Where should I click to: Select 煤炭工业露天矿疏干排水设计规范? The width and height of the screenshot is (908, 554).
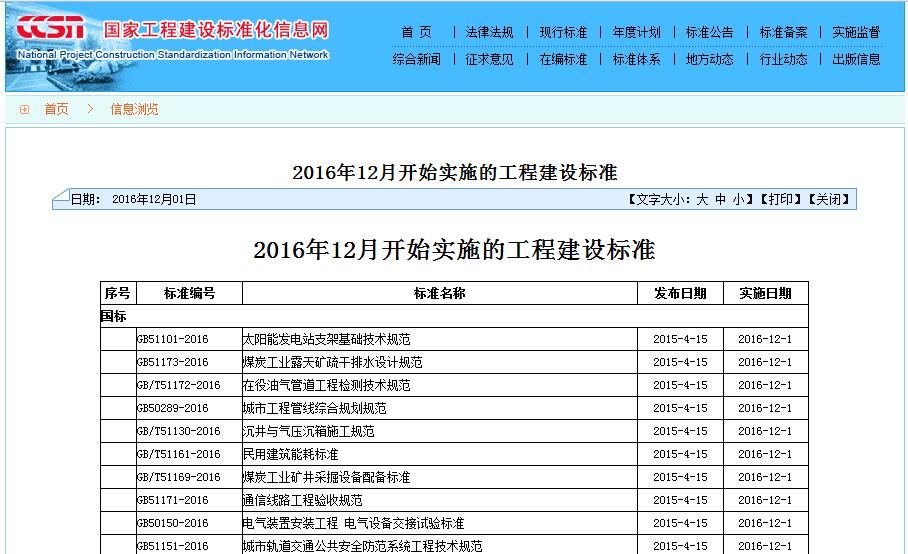point(332,362)
